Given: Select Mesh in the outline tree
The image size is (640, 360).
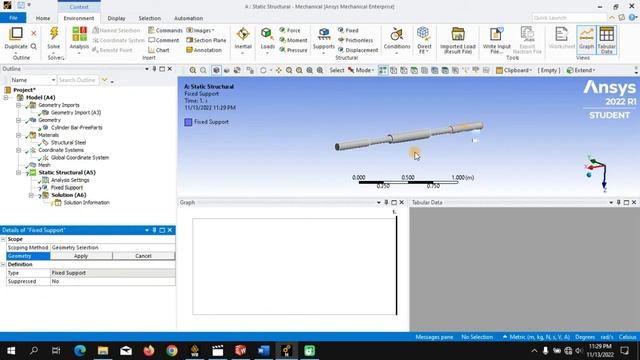Looking at the screenshot, I should point(44,165).
